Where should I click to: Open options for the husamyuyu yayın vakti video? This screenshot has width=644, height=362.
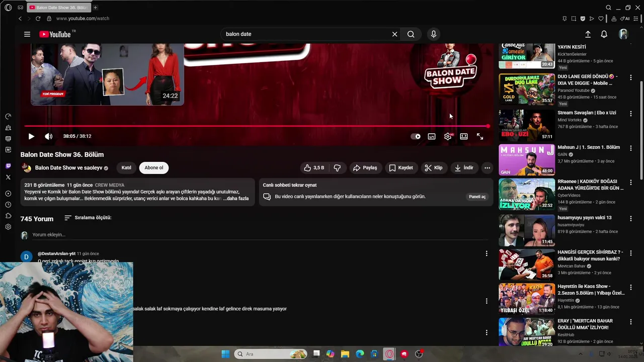coord(631,219)
